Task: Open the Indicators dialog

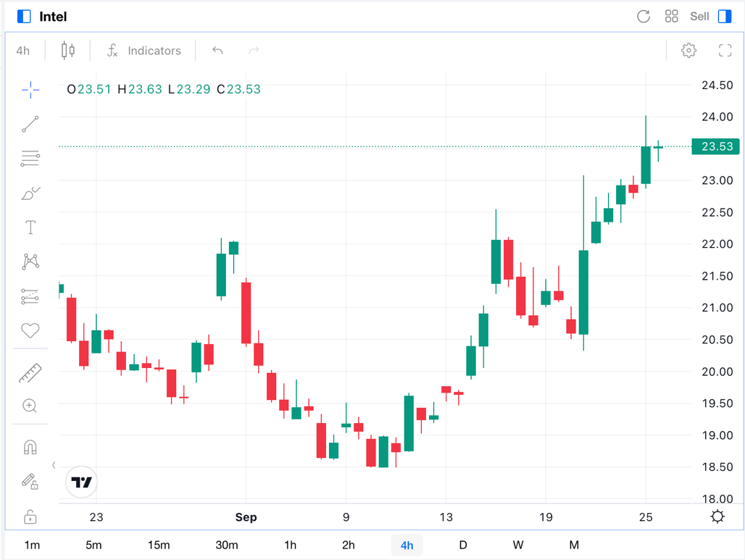Action: point(143,51)
